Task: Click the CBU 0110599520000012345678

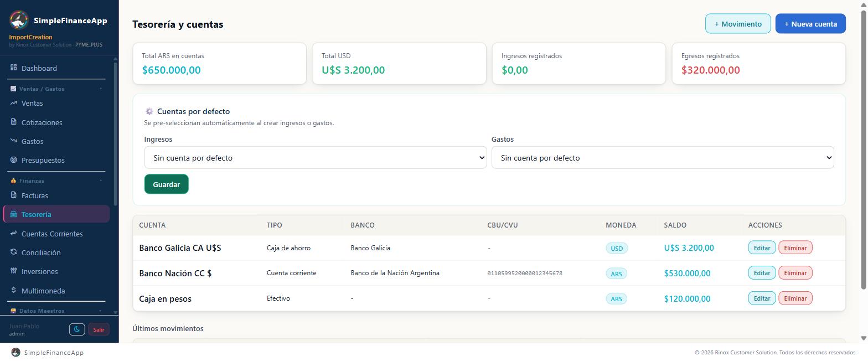Action: 525,274
